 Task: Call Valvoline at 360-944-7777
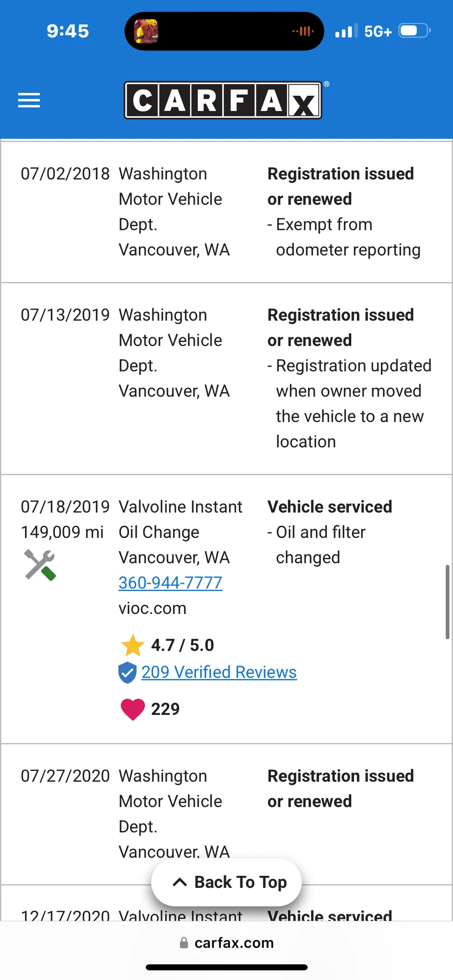[x=170, y=583]
